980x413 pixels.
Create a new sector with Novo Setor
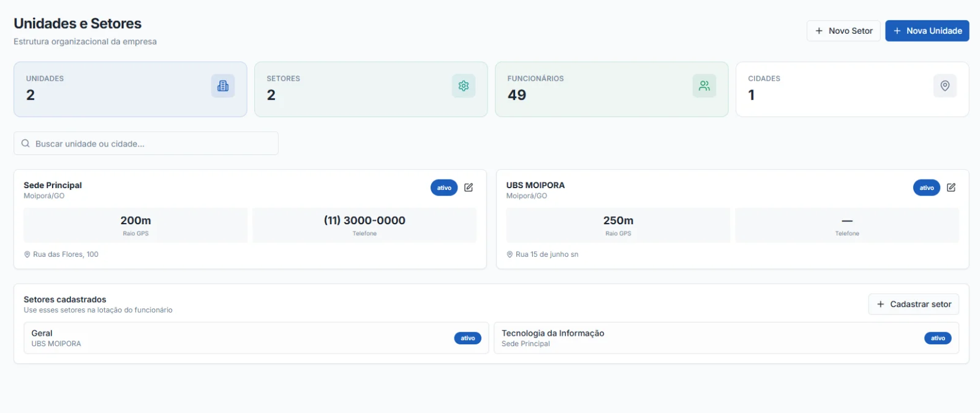(x=843, y=31)
